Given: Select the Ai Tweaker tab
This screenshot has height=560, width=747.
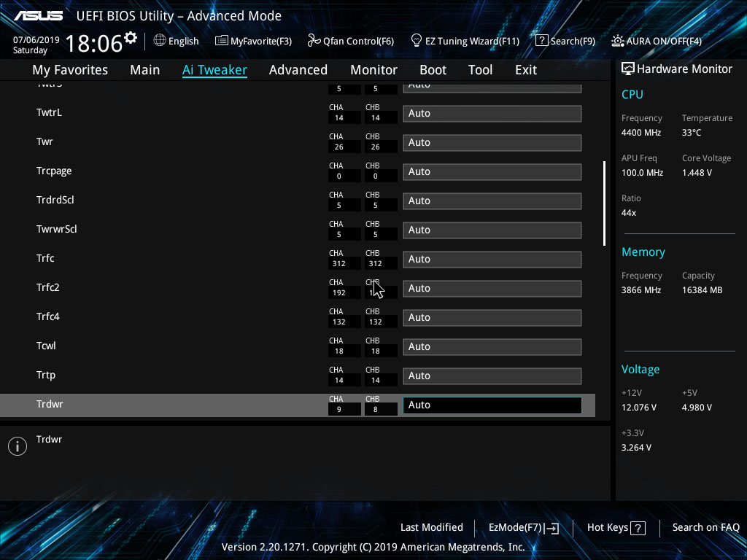Looking at the screenshot, I should (214, 70).
